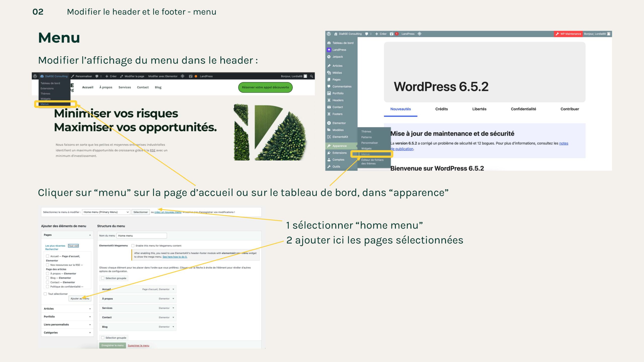Click the Sélectionner button
Image resolution: width=644 pixels, height=362 pixels.
141,212
